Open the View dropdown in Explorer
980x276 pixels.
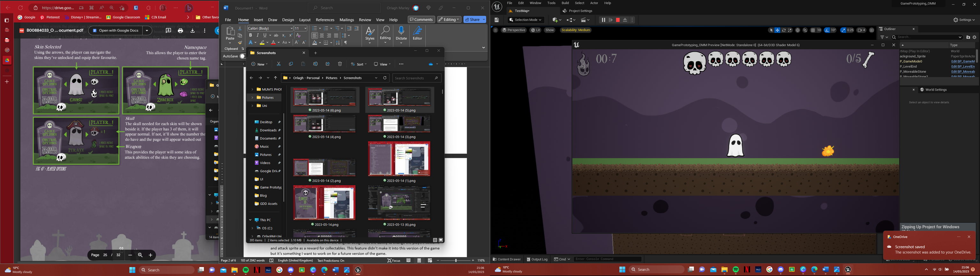383,64
